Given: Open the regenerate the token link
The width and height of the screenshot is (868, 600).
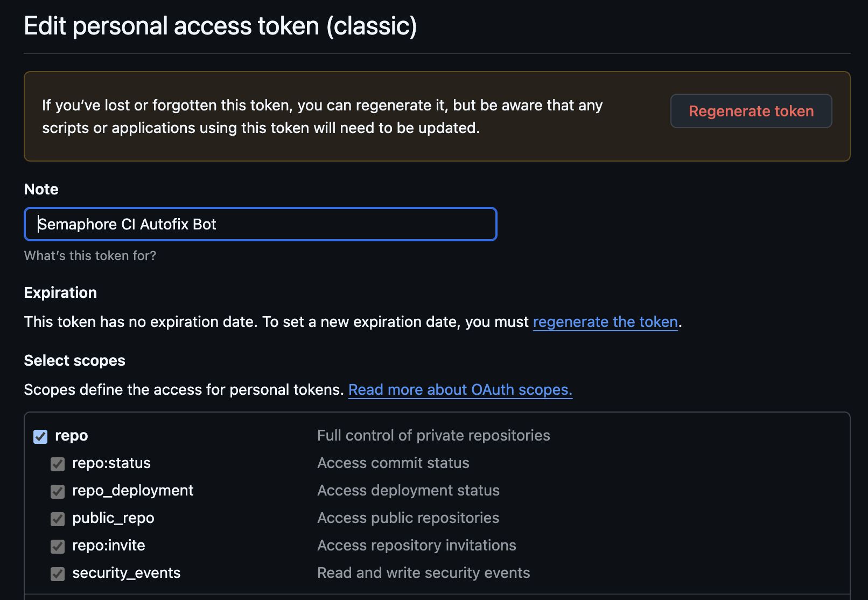Looking at the screenshot, I should pos(605,322).
